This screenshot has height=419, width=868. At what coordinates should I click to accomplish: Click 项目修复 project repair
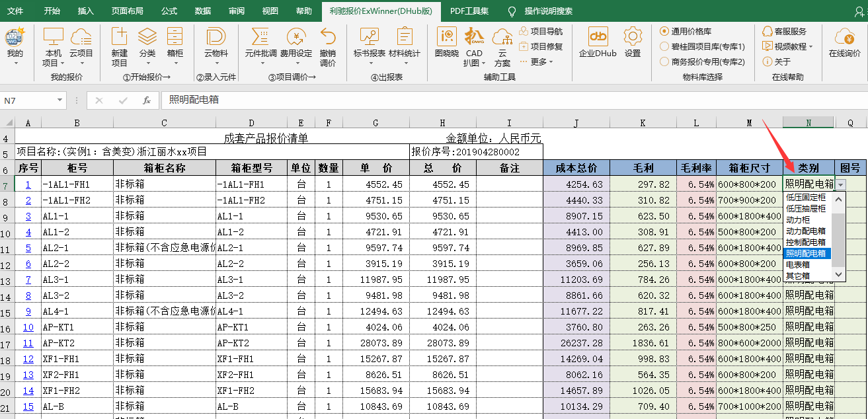[541, 46]
